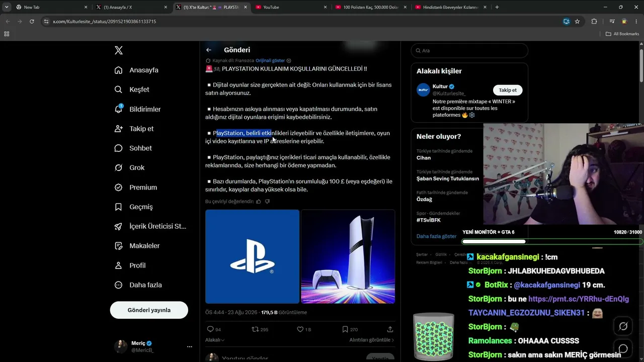
Task: Click Orijinali göster link
Action: [x=270, y=61]
